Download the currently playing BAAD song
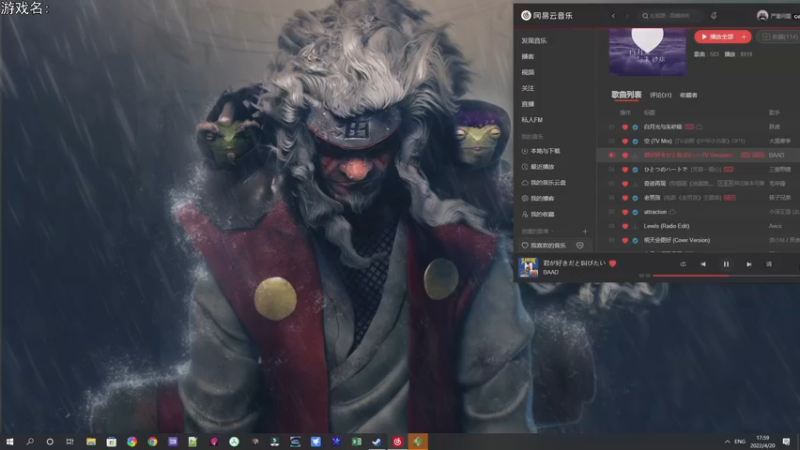 [x=635, y=155]
